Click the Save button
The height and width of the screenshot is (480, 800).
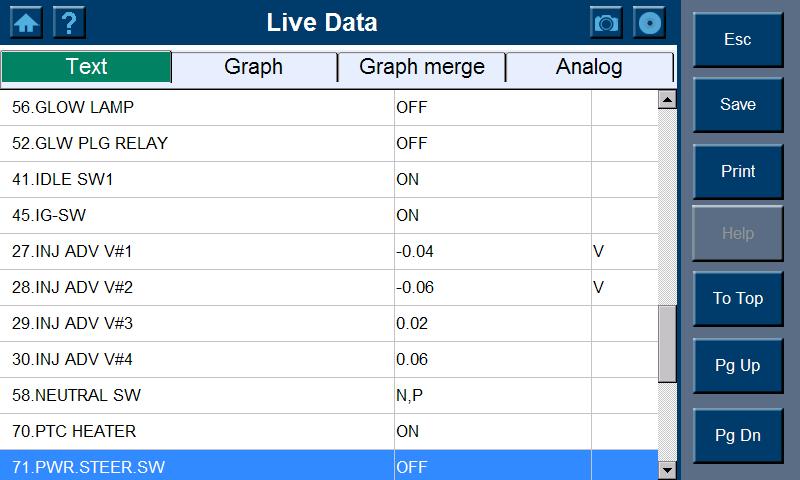[x=738, y=105]
